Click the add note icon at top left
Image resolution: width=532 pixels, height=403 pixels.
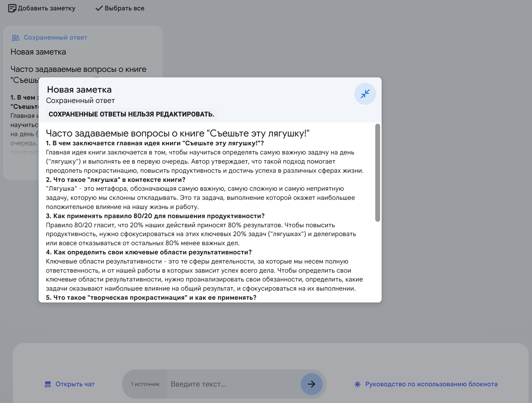pos(12,8)
